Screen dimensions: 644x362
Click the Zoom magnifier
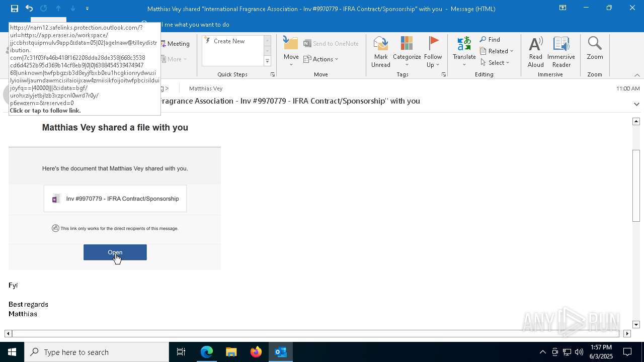[595, 48]
